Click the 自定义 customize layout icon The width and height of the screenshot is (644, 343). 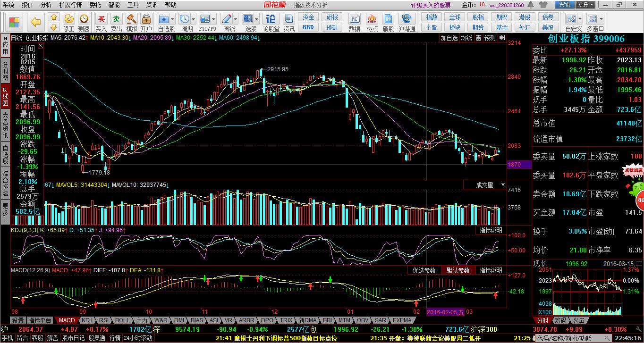tap(571, 19)
